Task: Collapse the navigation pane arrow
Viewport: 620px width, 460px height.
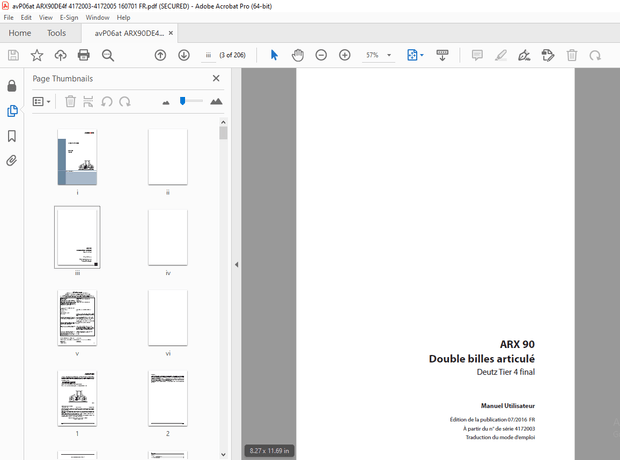Action: (236, 264)
